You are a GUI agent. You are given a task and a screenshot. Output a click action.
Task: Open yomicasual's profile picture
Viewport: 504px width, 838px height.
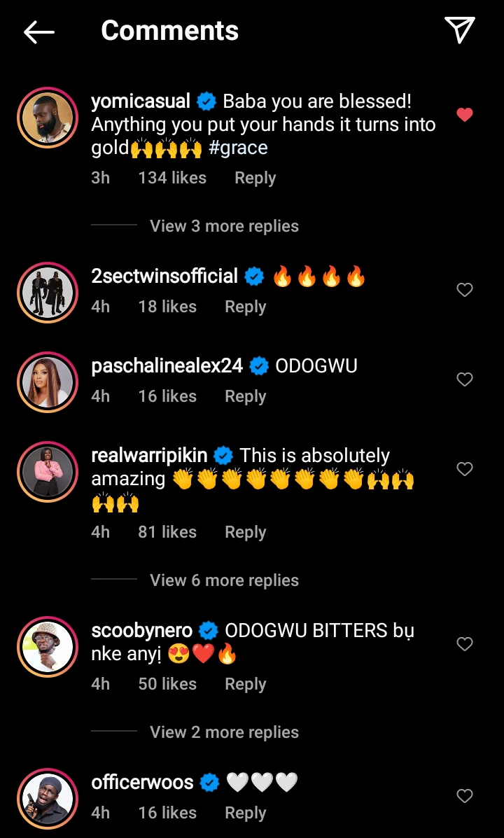48,118
